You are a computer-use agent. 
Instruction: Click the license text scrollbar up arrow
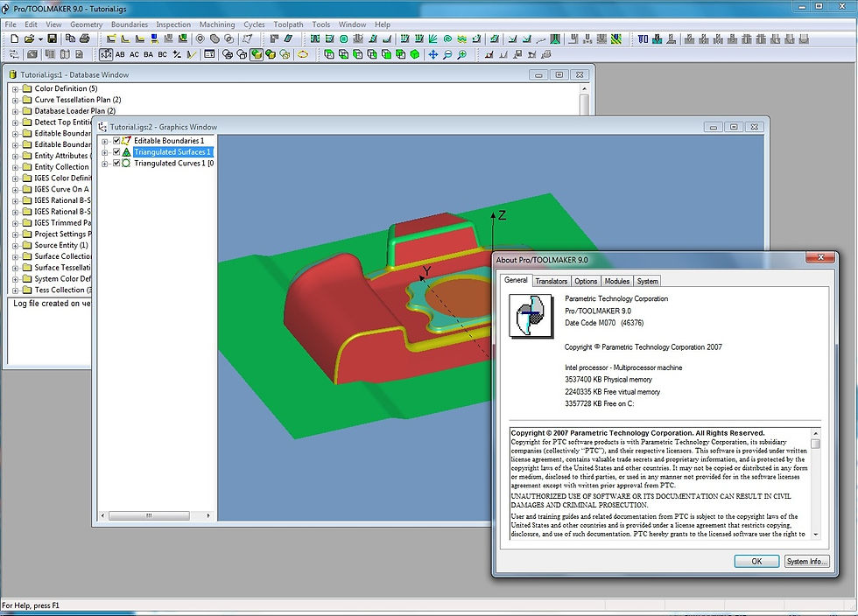coord(816,433)
